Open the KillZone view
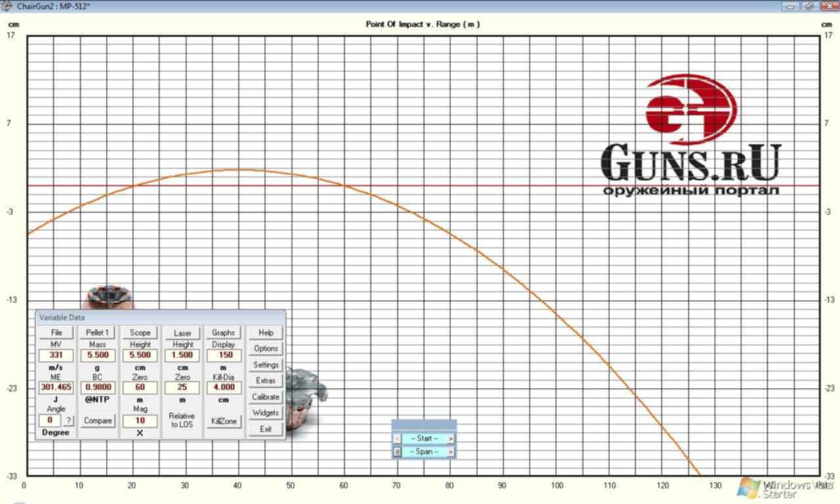 pyautogui.click(x=223, y=421)
